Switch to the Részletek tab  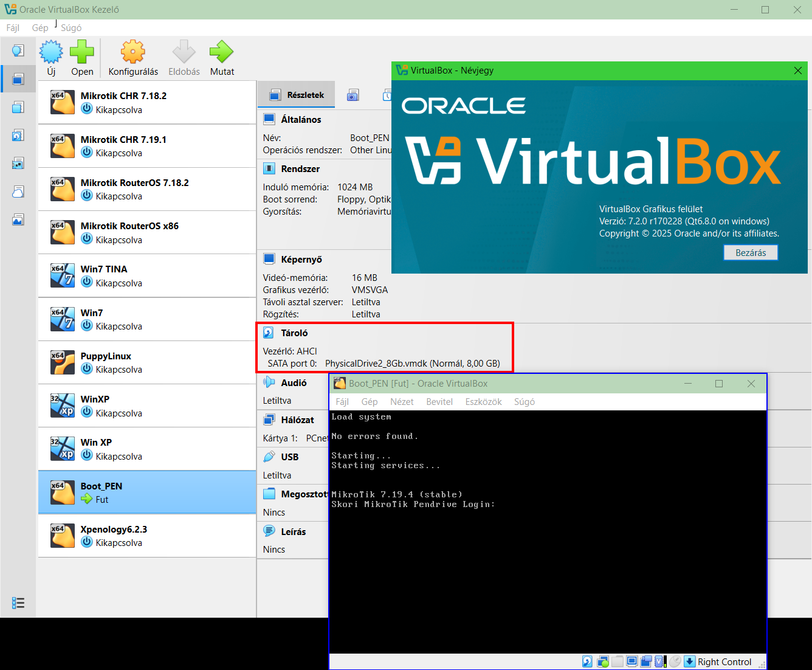coord(296,94)
